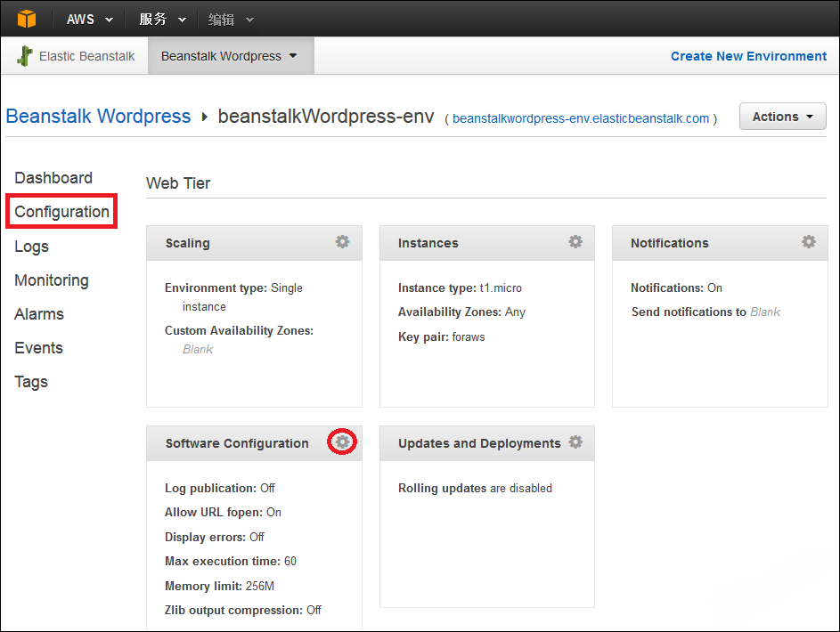Open the Tags section
Screen dimensions: 840x632
(31, 382)
